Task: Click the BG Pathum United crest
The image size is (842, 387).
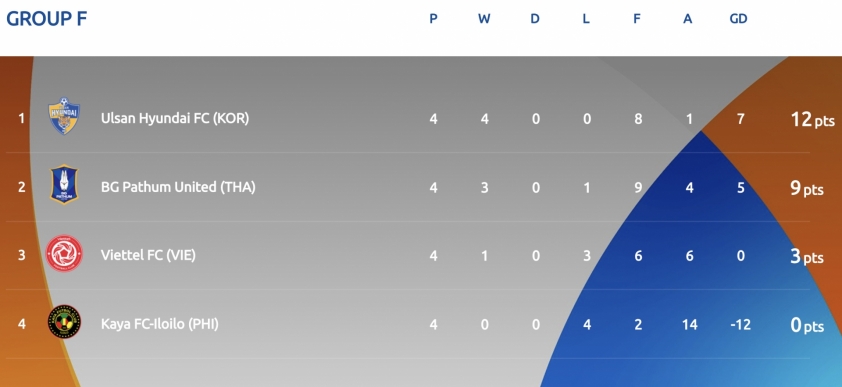Action: [x=64, y=185]
